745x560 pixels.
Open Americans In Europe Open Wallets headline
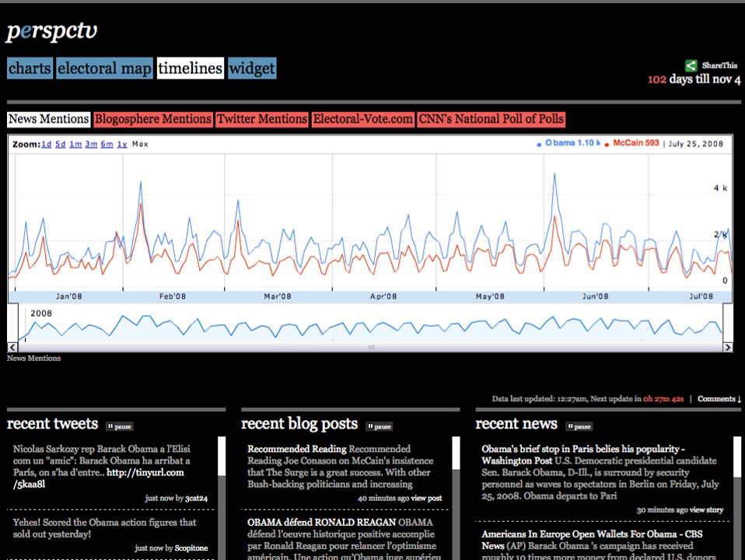[592, 540]
